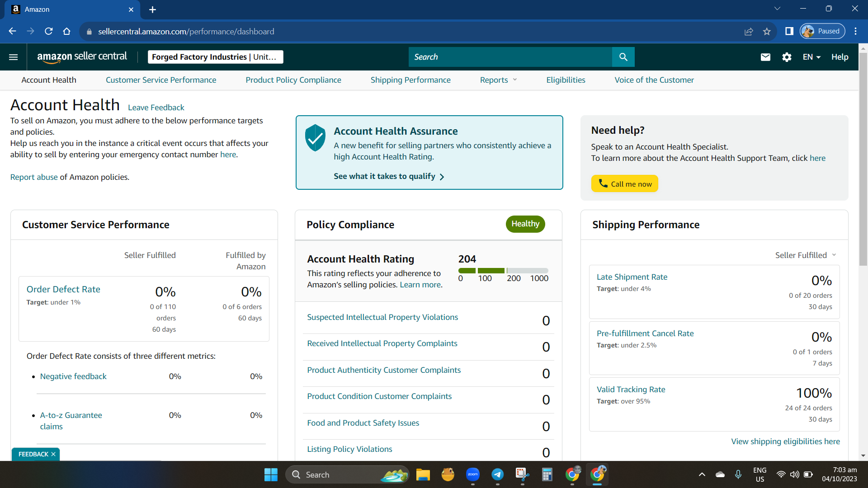Click the Healthy status badge
868x488 pixels.
point(525,224)
